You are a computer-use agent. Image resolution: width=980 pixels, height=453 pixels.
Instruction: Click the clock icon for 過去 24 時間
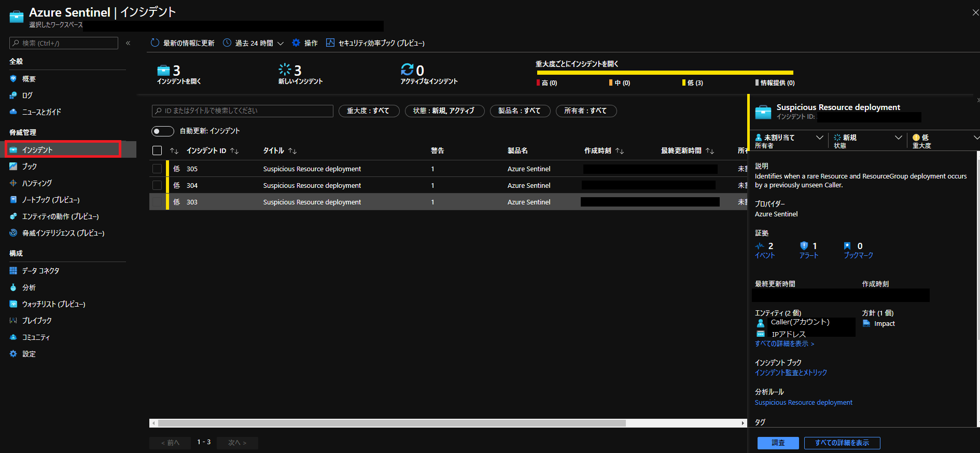point(227,43)
